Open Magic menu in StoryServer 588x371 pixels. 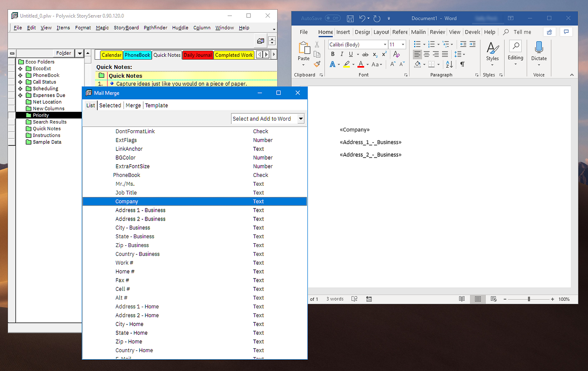(102, 28)
